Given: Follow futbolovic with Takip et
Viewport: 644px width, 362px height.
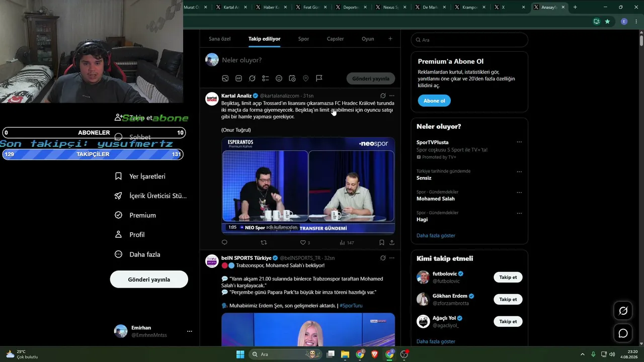Looking at the screenshot, I should coord(508,278).
